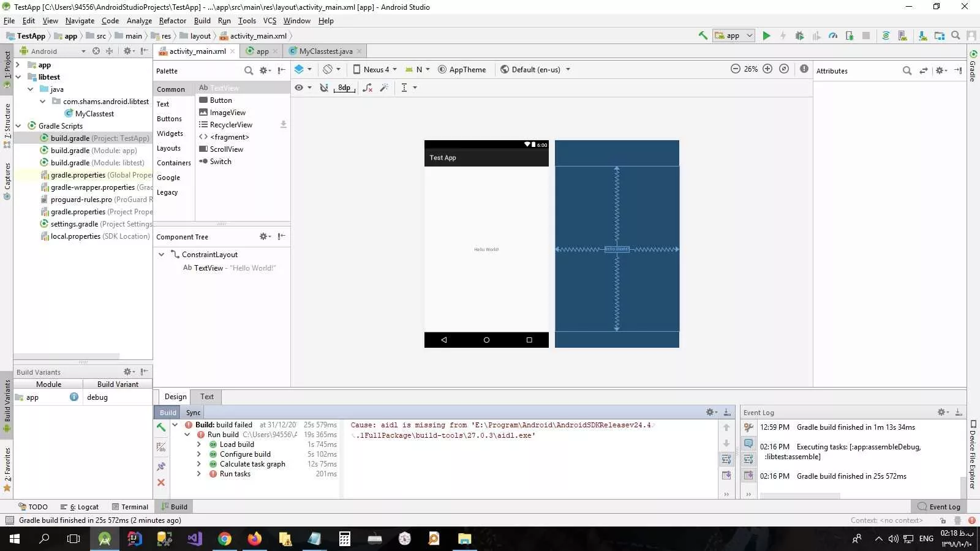The width and height of the screenshot is (980, 551).
Task: Click 8dp default margins button
Action: point(345,88)
